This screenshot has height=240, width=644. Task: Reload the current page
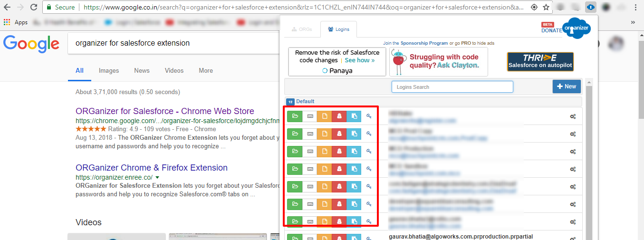33,7
